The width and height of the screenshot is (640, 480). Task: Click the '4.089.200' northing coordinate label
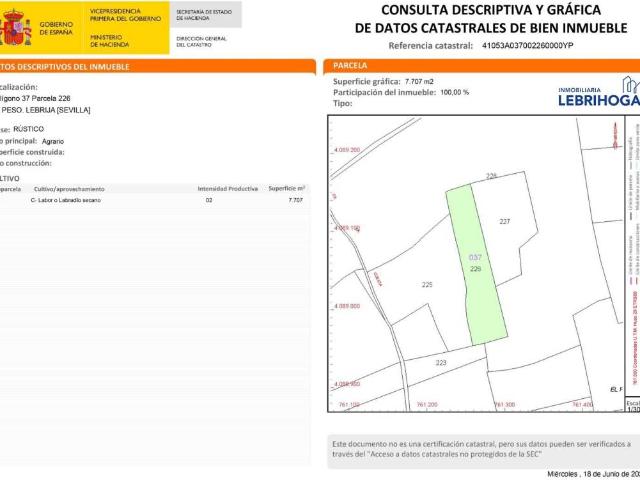click(347, 150)
